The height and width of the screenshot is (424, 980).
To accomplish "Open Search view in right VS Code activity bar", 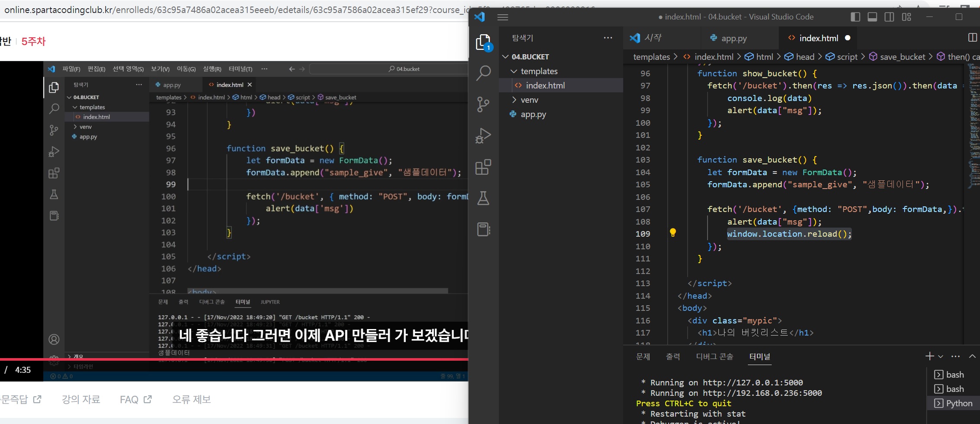I will (x=483, y=73).
